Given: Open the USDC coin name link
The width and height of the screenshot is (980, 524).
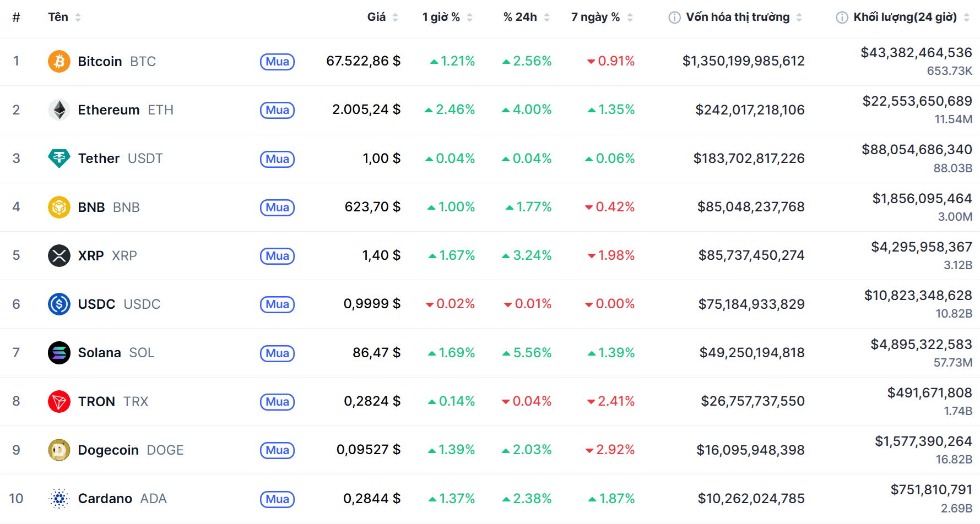Looking at the screenshot, I should click(96, 304).
